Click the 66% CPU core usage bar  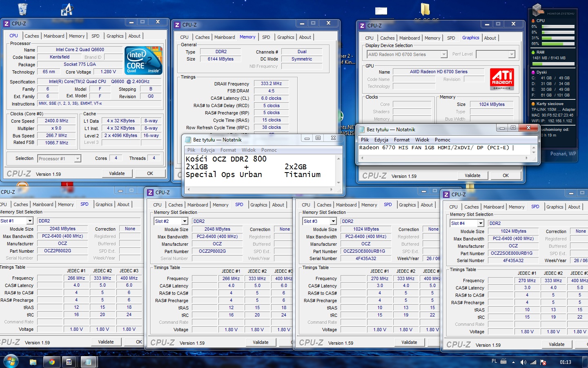(x=558, y=44)
